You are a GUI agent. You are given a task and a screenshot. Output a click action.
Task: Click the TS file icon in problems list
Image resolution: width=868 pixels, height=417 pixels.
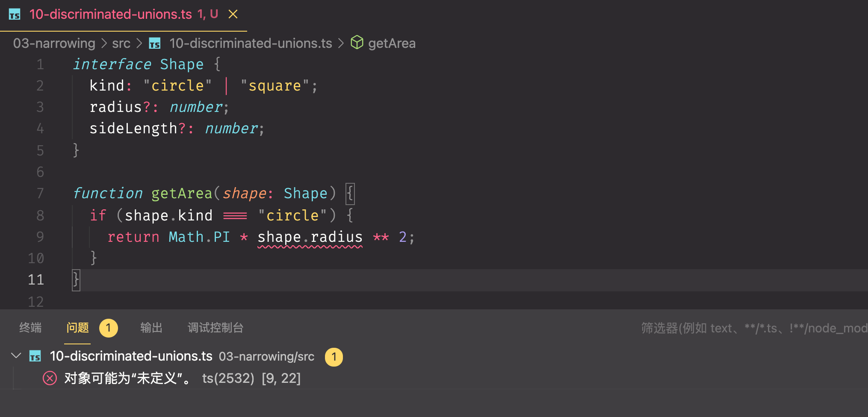35,356
